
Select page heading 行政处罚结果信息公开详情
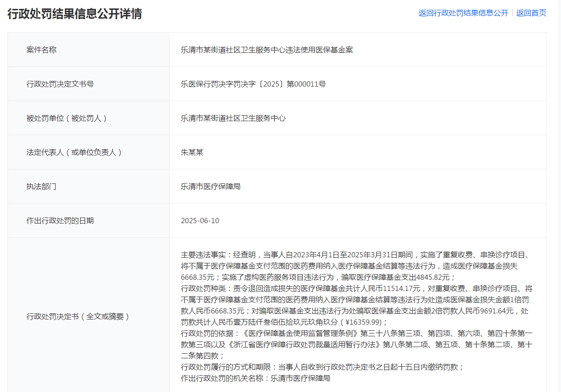[75, 14]
